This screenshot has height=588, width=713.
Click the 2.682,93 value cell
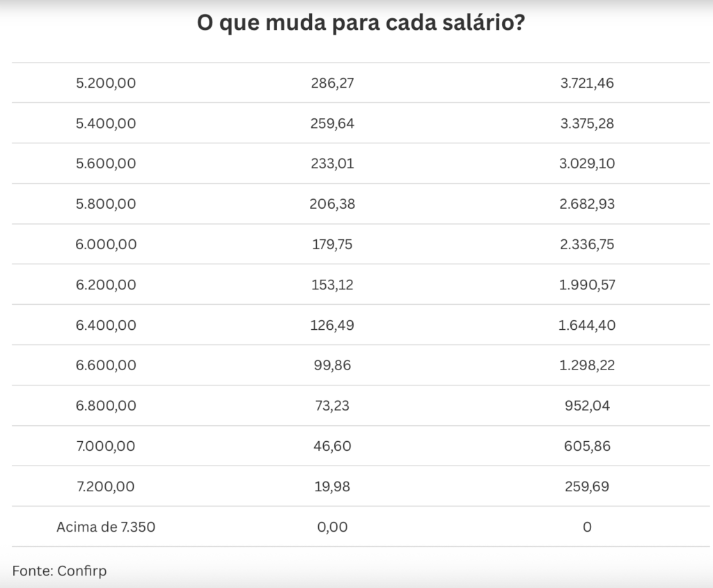click(x=587, y=205)
